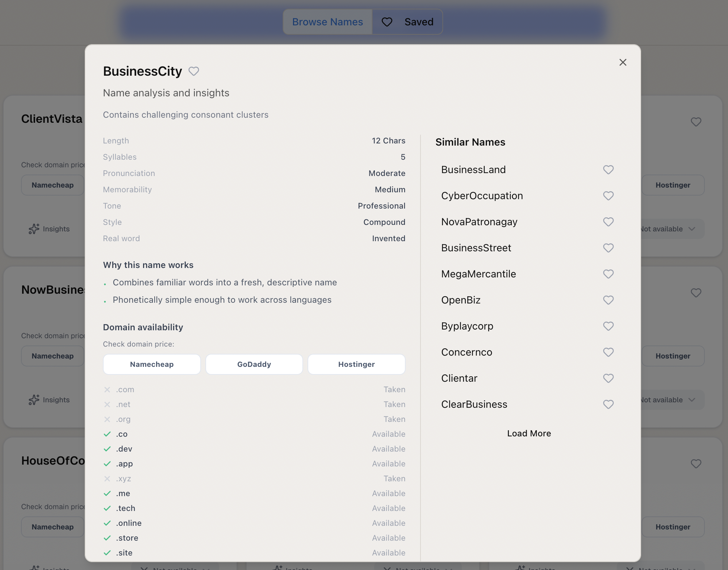The height and width of the screenshot is (570, 728).
Task: Click the .com taken X icon
Action: 107,390
